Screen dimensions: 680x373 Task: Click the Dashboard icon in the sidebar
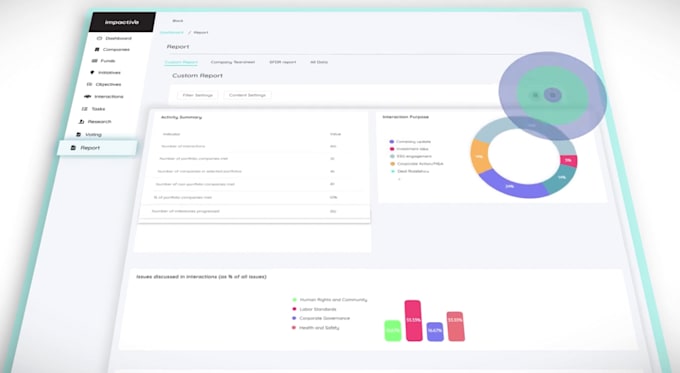99,38
